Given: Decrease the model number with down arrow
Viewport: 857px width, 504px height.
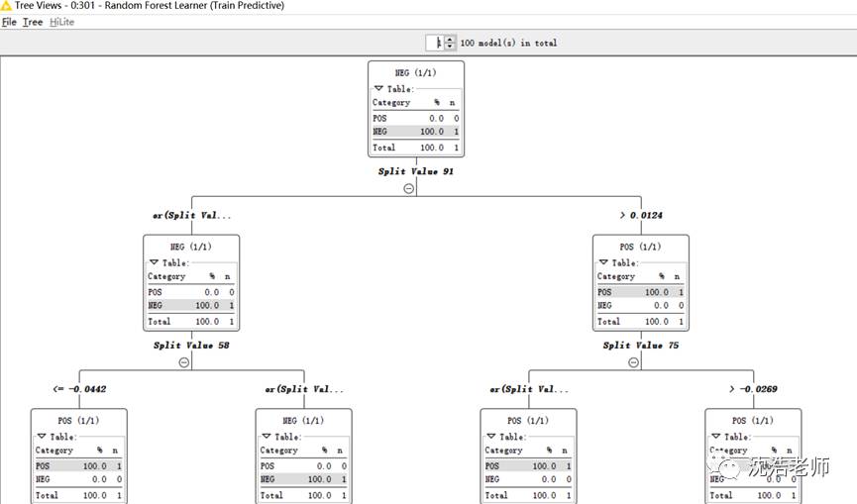Looking at the screenshot, I should click(x=450, y=47).
